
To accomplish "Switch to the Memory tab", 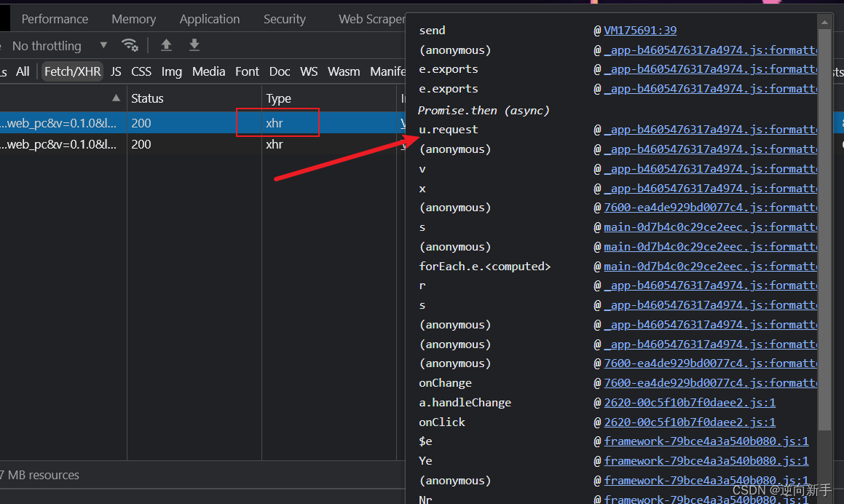I will (x=133, y=19).
